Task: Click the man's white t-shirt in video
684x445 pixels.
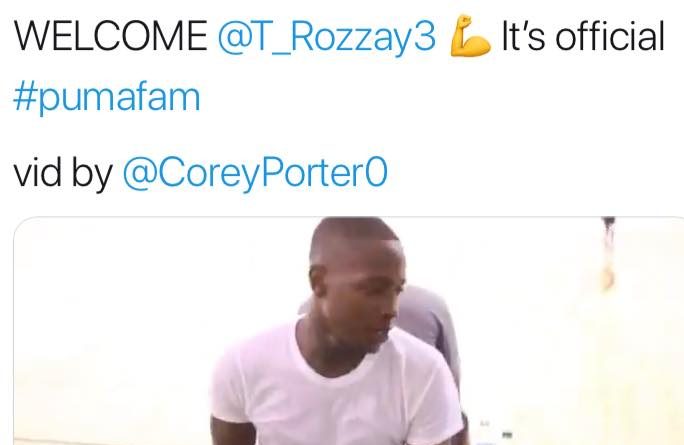Action: pos(336,388)
